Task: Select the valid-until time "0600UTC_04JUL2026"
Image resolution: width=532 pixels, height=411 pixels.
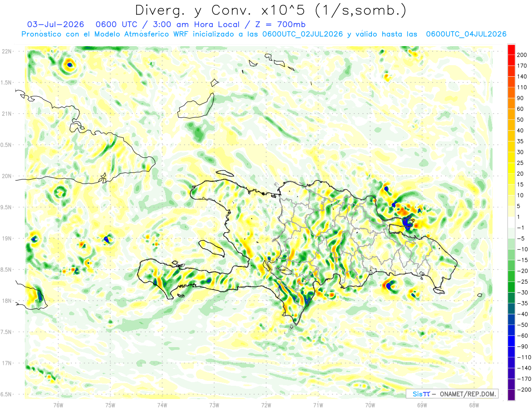Action: 466,34
